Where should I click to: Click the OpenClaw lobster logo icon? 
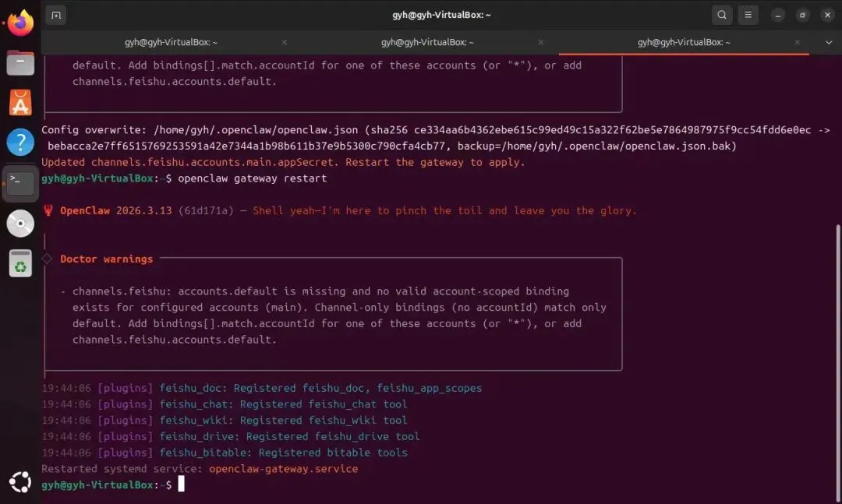click(48, 210)
